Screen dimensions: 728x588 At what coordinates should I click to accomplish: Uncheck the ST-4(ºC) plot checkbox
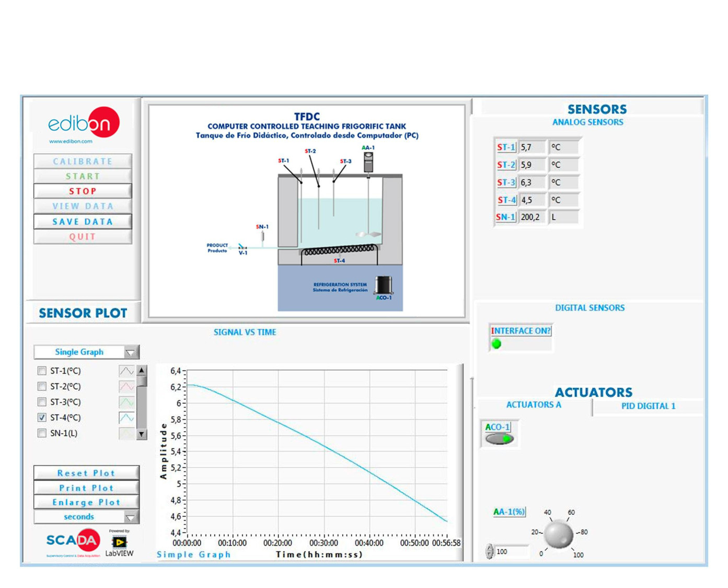42,418
